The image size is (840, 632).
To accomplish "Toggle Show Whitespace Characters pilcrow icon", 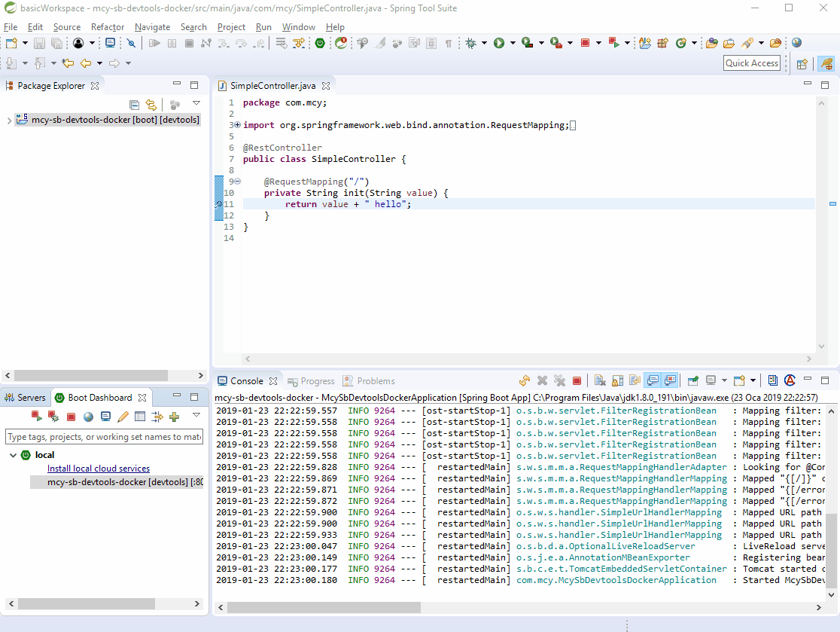I will tap(449, 44).
